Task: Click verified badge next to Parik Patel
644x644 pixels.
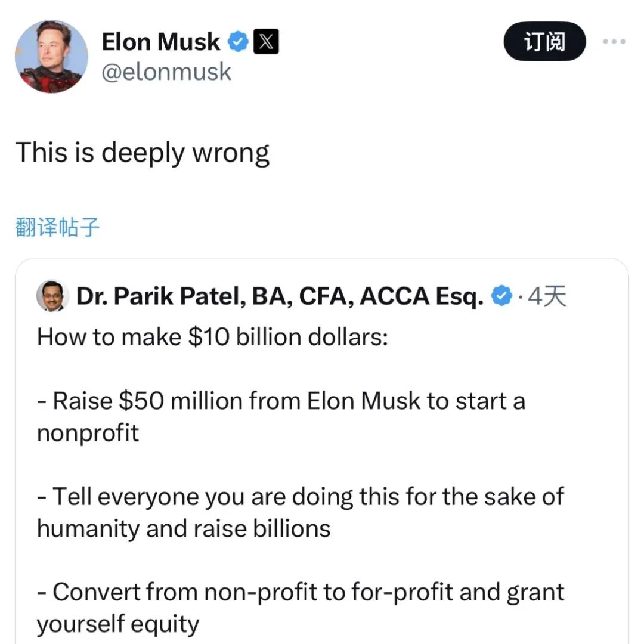Action: (x=502, y=296)
